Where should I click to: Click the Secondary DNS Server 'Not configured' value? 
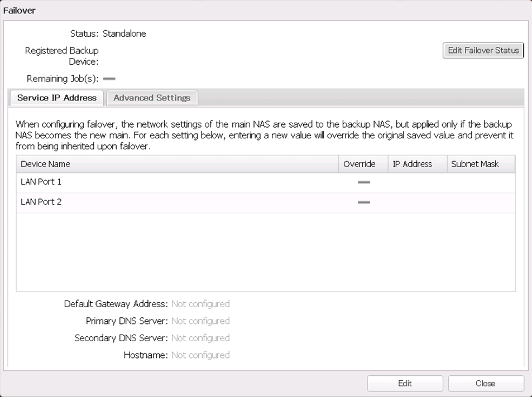pyautogui.click(x=200, y=338)
